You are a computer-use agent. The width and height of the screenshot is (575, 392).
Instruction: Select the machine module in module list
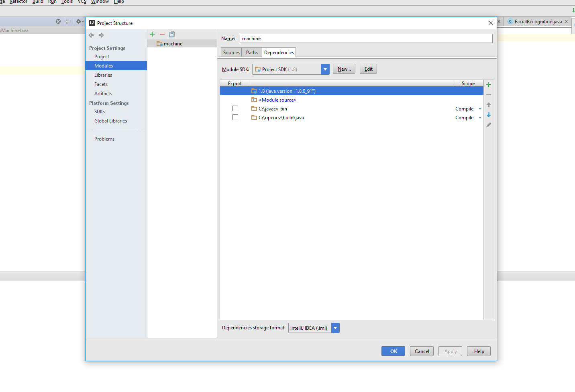point(182,44)
